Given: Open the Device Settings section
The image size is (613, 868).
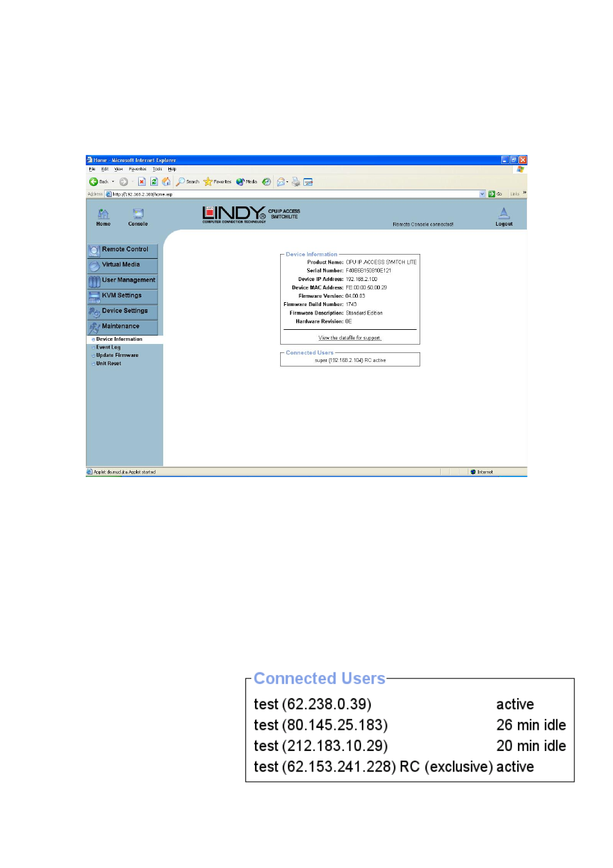Looking at the screenshot, I should pyautogui.click(x=122, y=311).
